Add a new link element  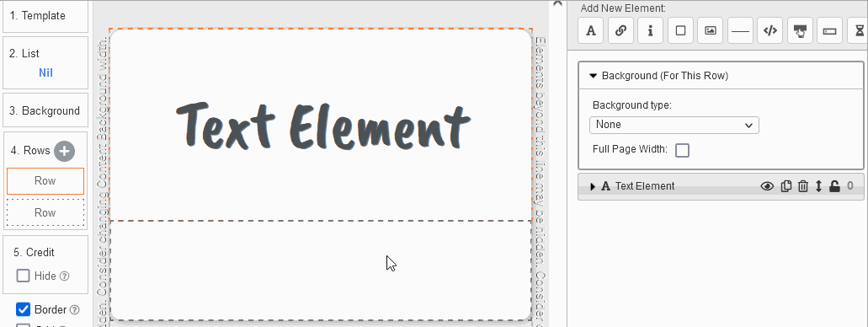click(x=620, y=31)
